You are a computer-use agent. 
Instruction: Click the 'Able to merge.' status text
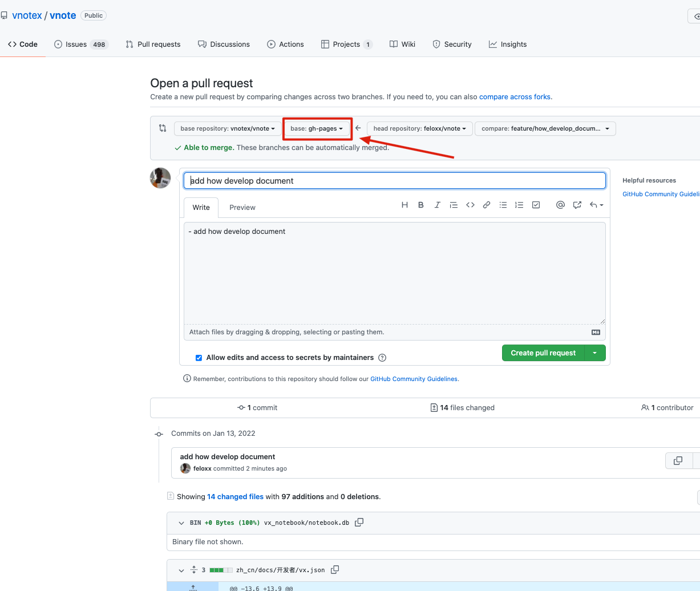(x=209, y=148)
